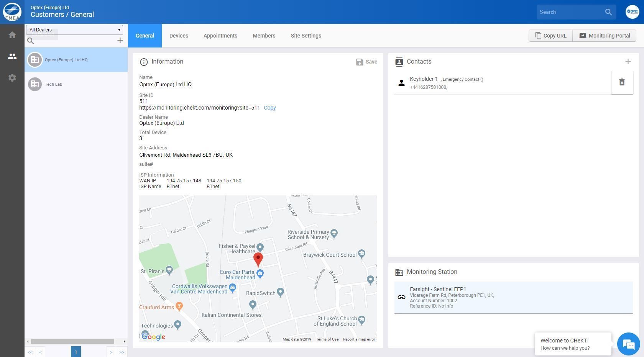The width and height of the screenshot is (644, 357).
Task: Go to last page of customers
Action: tap(122, 352)
